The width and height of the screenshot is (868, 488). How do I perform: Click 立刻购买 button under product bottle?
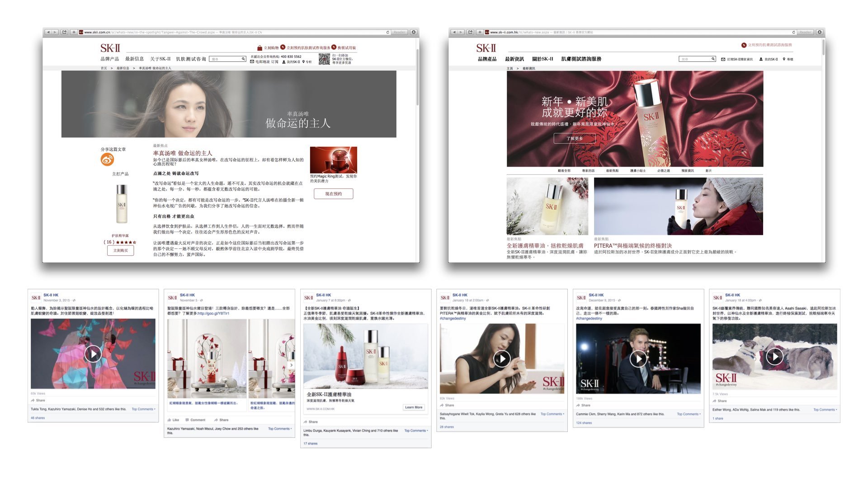120,250
